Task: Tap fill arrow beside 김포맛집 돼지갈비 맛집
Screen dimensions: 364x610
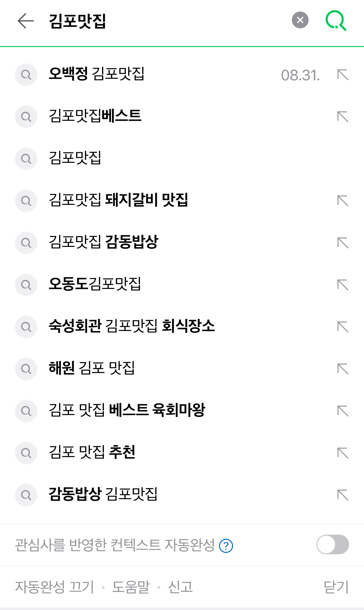Action: click(x=343, y=201)
